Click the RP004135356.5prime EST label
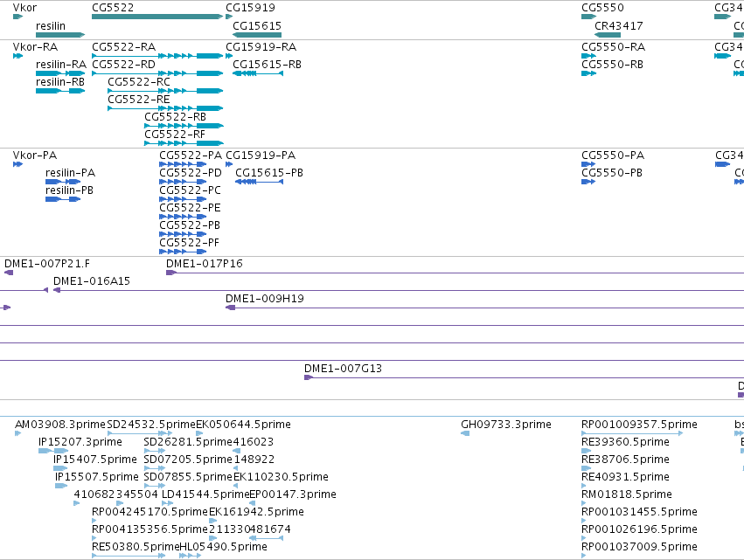This screenshot has height=560, width=744. 150,529
